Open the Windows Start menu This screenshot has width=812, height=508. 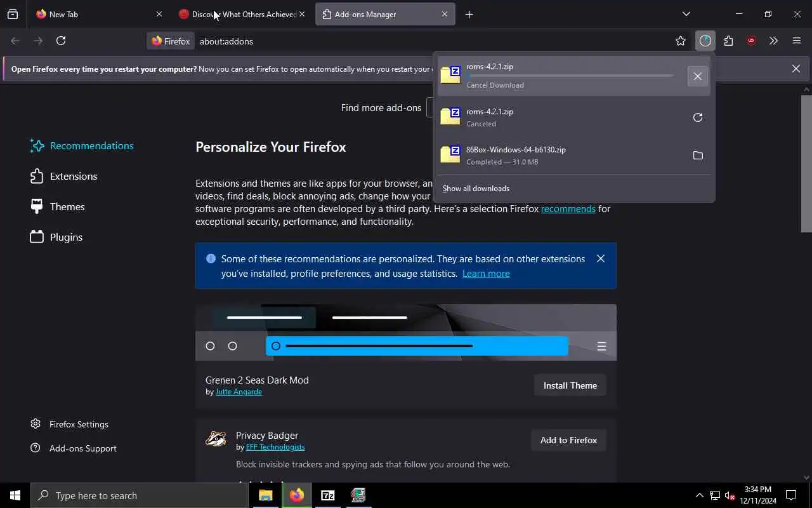point(15,495)
